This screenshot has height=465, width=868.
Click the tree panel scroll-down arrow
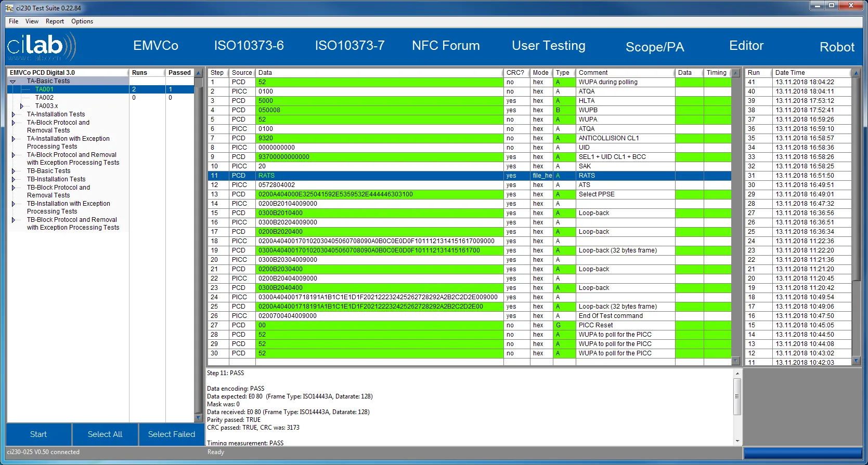198,418
